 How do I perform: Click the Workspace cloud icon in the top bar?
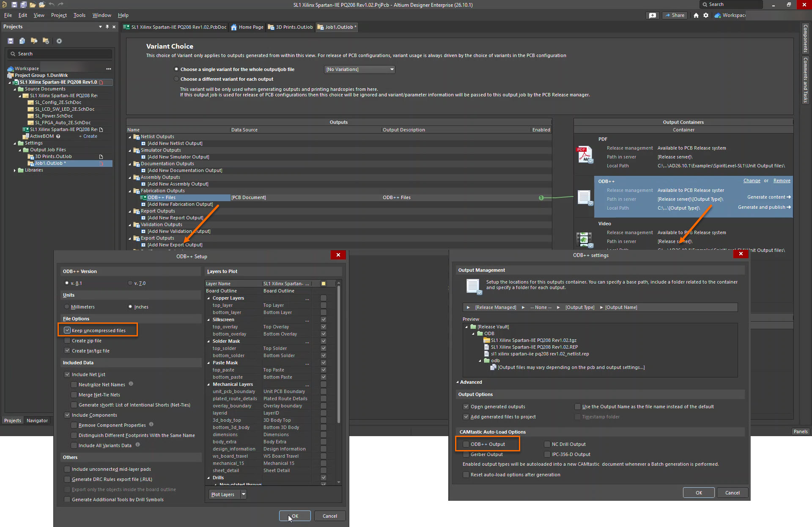pos(718,15)
